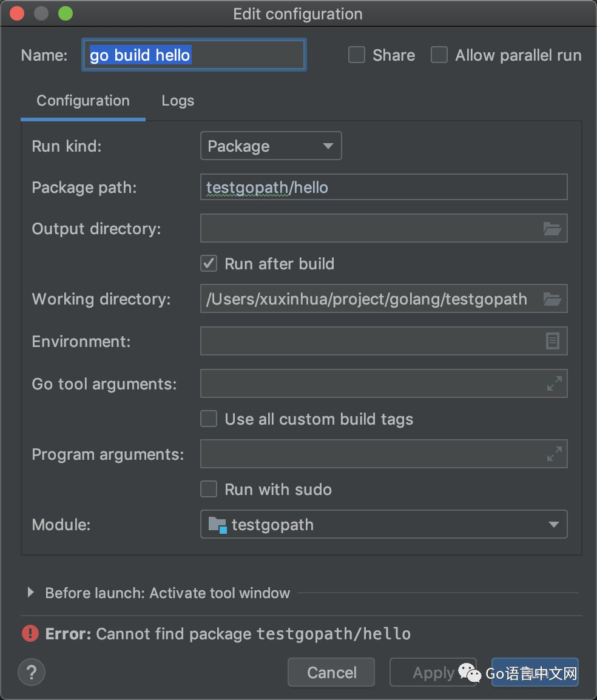597x700 pixels.
Task: Switch to the Logs tab
Action: coord(178,101)
